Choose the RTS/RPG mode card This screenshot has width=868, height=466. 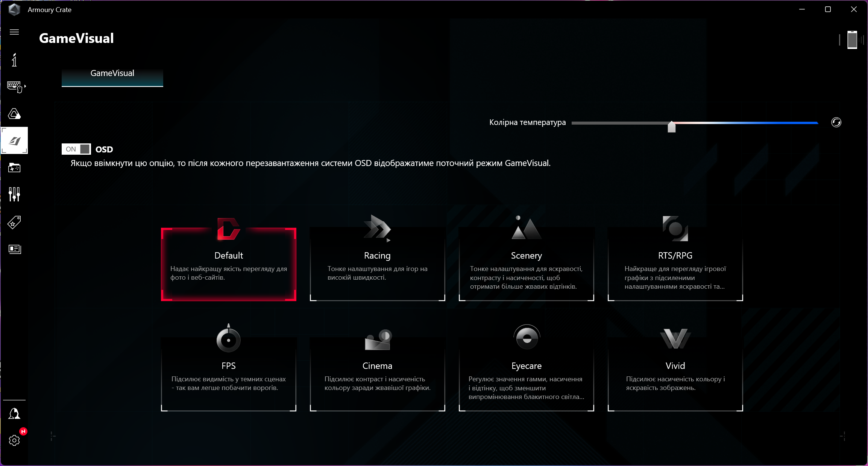coord(675,263)
